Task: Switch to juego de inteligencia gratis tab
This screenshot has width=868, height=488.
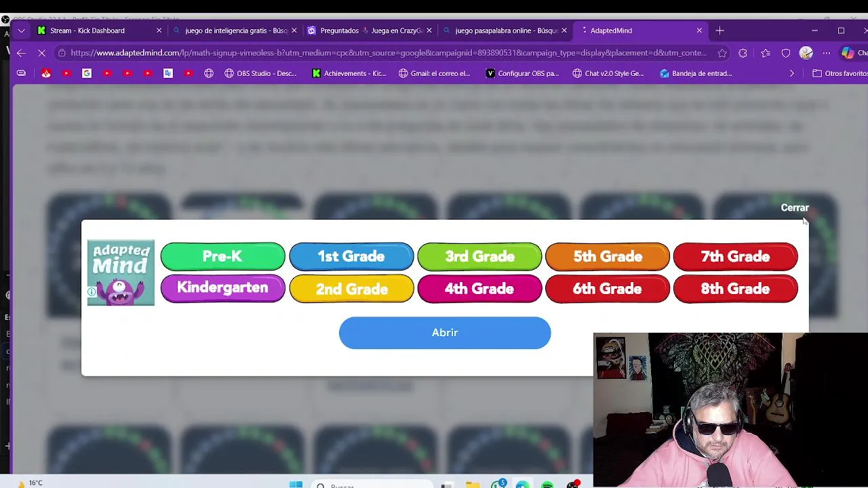Action: coord(236,30)
